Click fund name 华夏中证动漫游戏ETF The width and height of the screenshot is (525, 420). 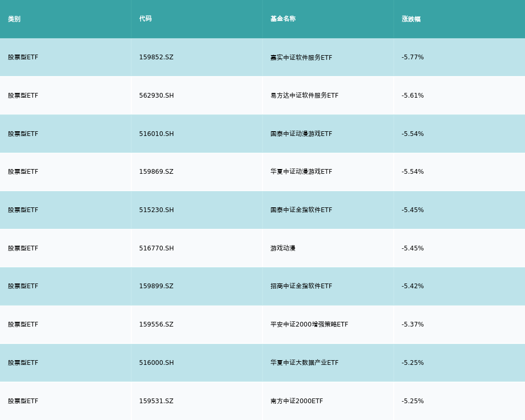301,172
